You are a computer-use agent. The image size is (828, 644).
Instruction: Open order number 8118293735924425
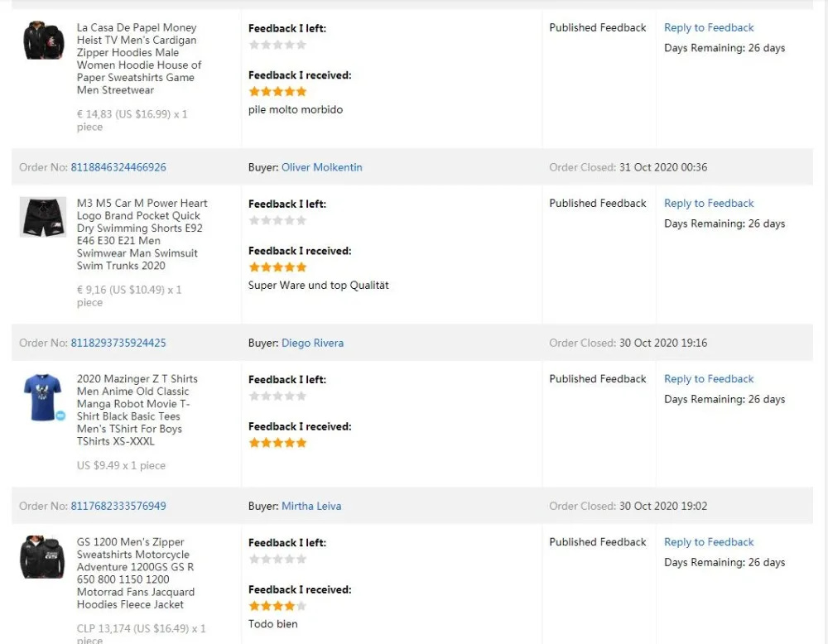coord(118,343)
